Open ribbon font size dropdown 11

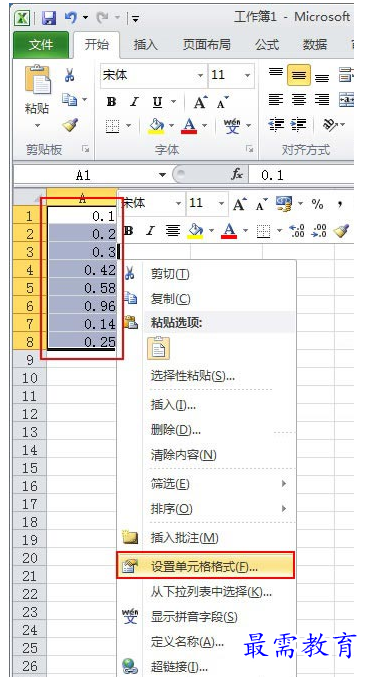pos(248,75)
